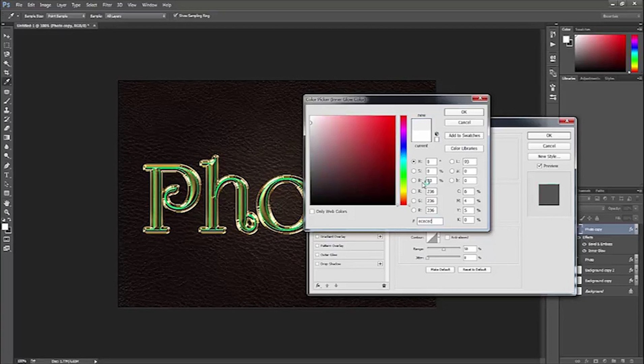Select the Gradient tool
This screenshot has height=364, width=644.
(7, 138)
